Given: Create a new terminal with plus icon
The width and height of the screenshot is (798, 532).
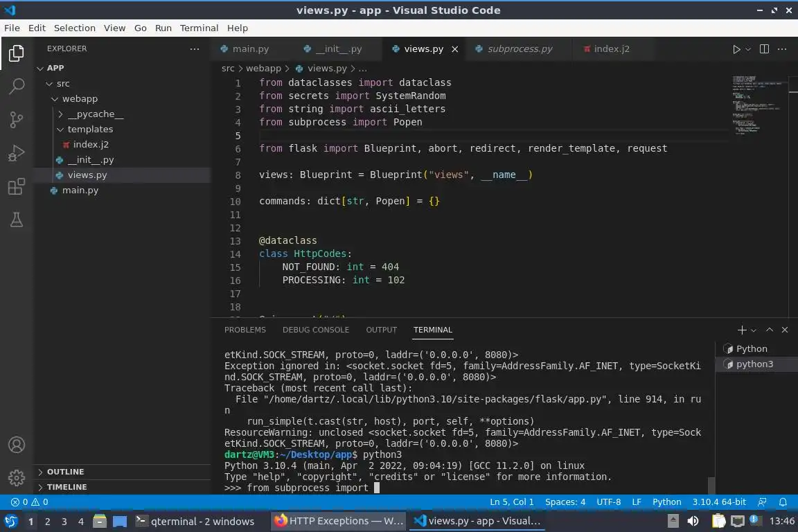Looking at the screenshot, I should coord(741,330).
